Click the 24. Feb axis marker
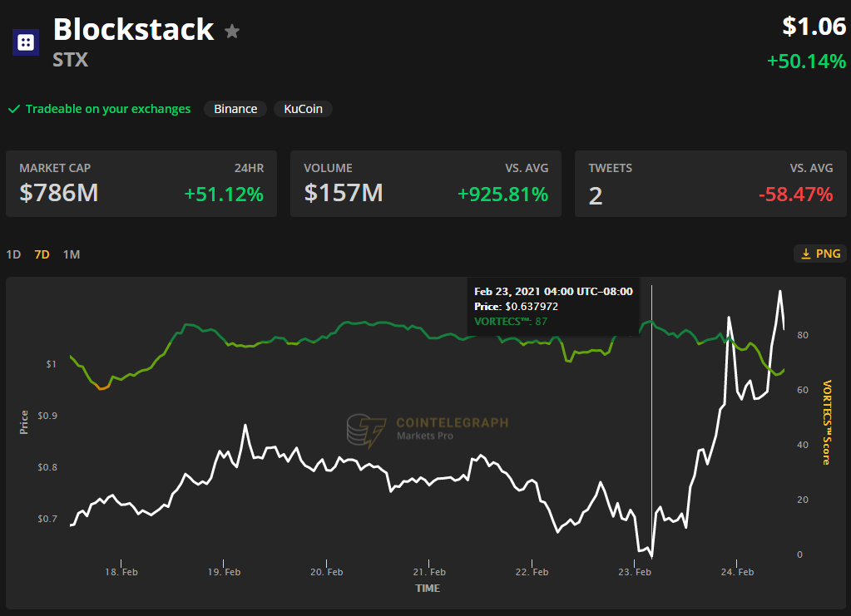 [737, 572]
